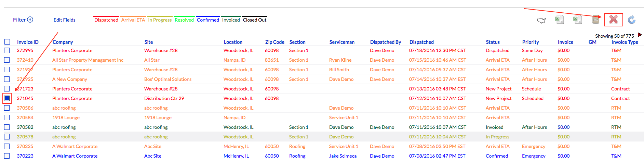Filter by the In Progress status tab

[x=160, y=20]
